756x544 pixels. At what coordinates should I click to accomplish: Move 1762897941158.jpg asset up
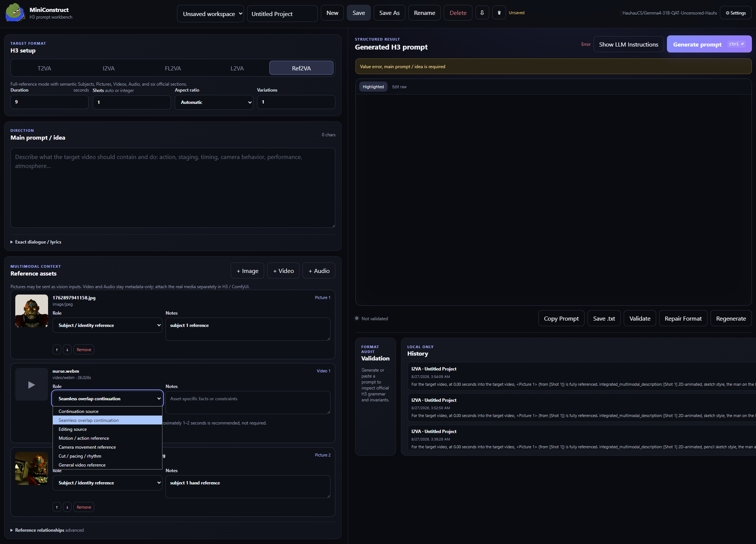57,350
